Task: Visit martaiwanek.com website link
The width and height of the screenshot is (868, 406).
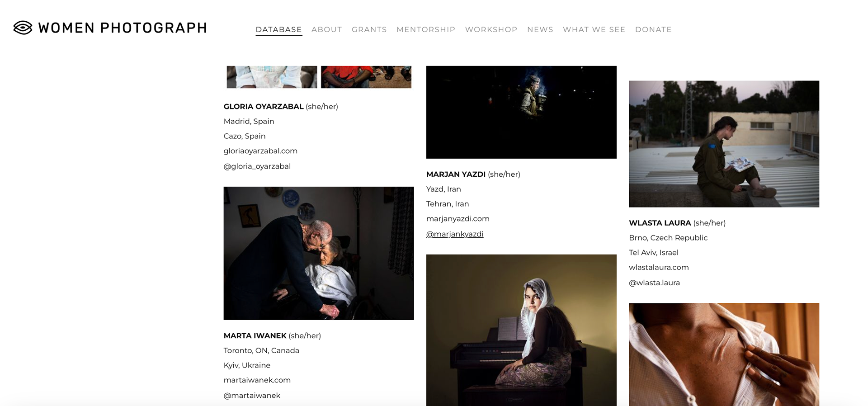Action: tap(257, 380)
